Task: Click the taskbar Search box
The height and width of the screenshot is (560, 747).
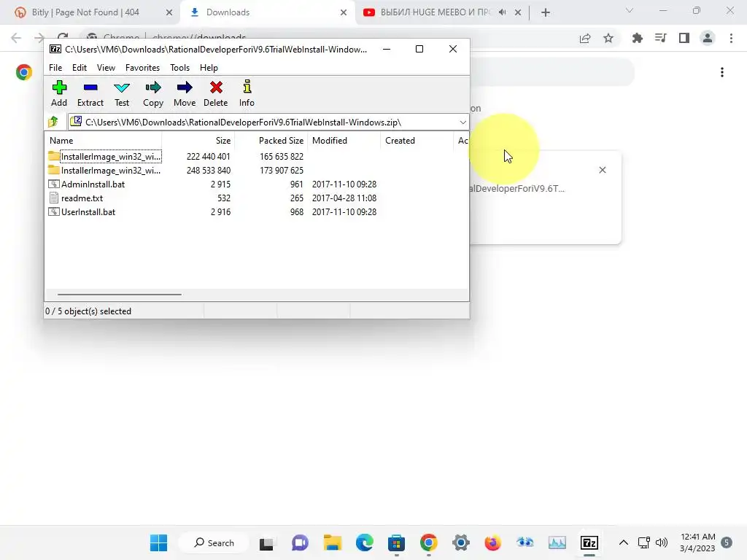Action: [214, 542]
